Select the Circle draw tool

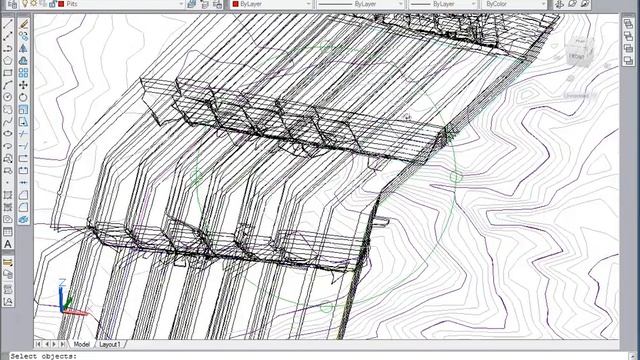point(8,97)
